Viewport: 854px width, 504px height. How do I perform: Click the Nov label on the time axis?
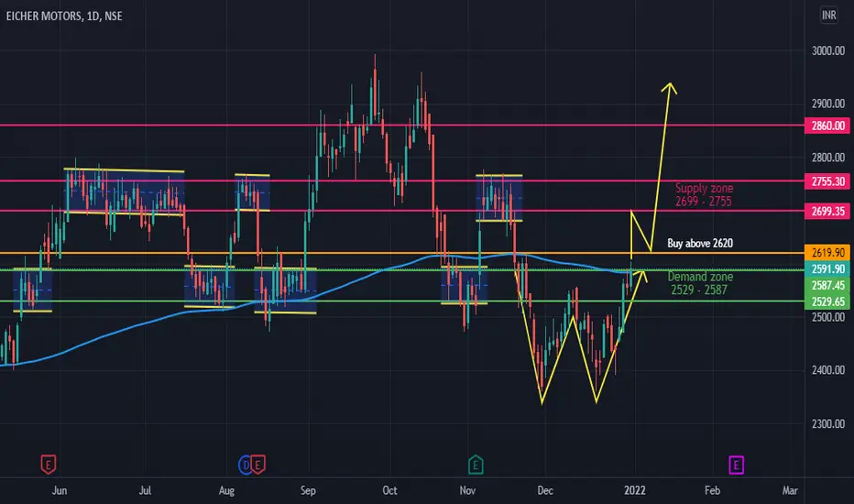467,490
